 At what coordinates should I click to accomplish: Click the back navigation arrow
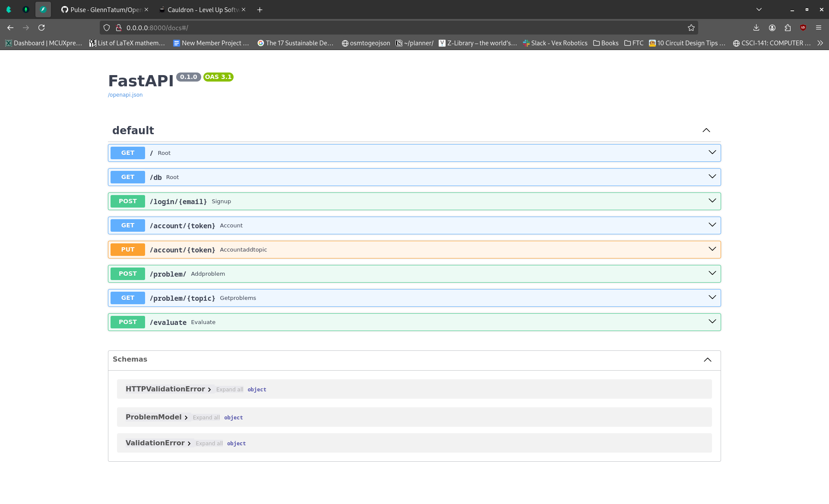(x=10, y=28)
